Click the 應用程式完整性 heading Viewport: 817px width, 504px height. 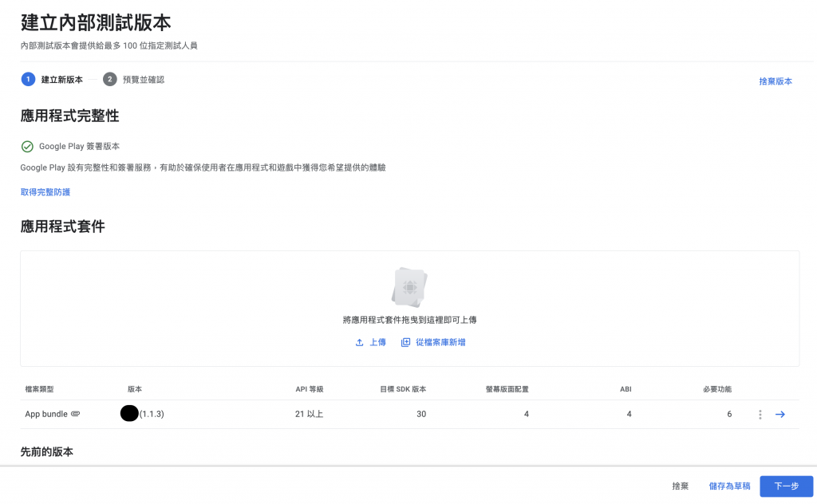70,116
